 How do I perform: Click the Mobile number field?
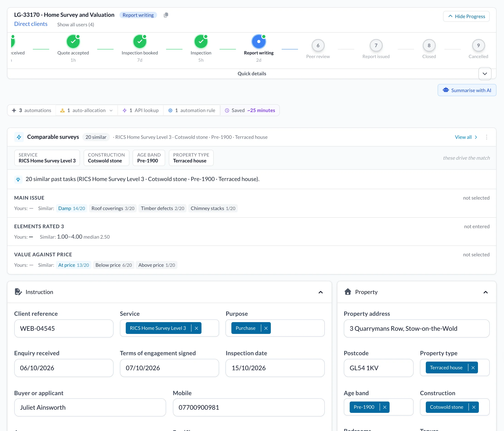[249, 407]
